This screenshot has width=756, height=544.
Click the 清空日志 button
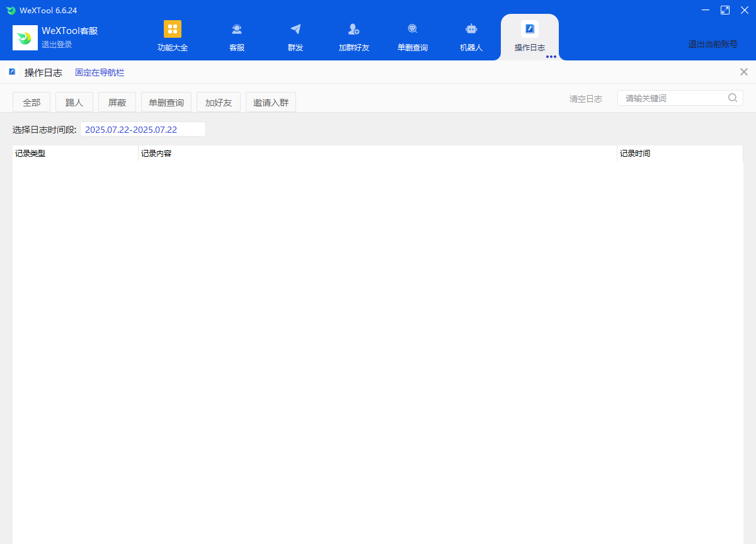(585, 99)
